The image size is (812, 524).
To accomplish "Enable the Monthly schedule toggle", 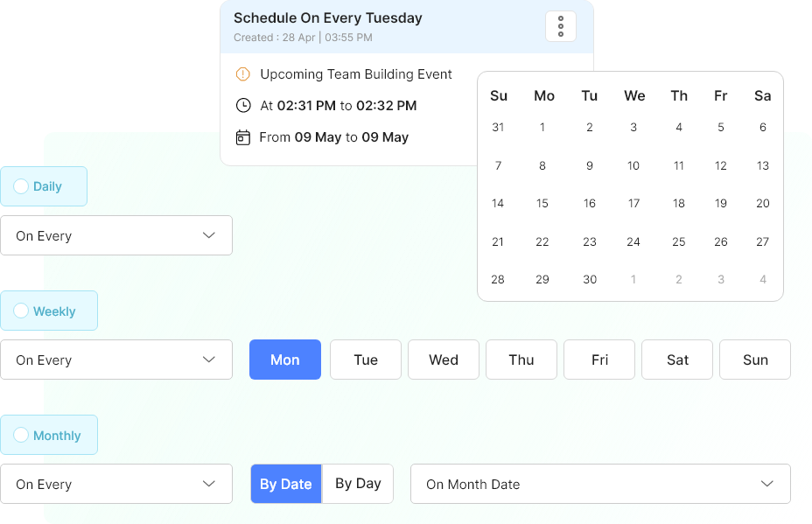I will click(x=20, y=435).
